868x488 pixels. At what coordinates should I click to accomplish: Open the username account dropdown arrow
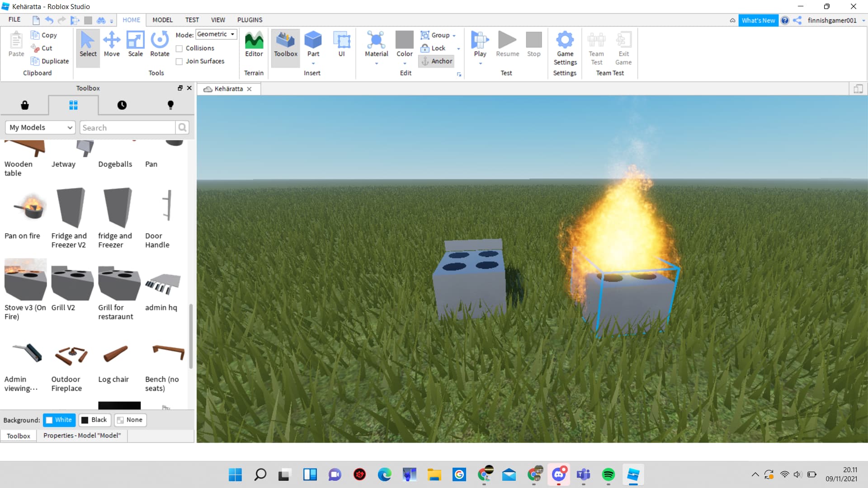[x=863, y=21]
